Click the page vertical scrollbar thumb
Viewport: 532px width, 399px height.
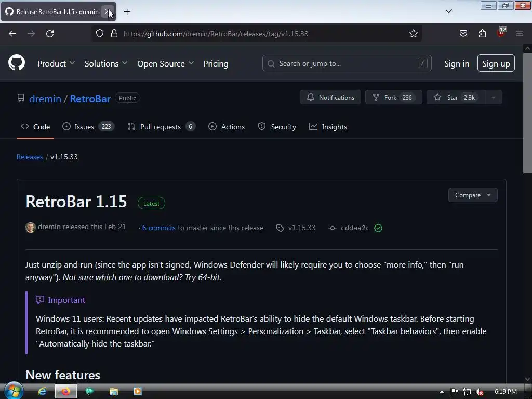coord(527,113)
